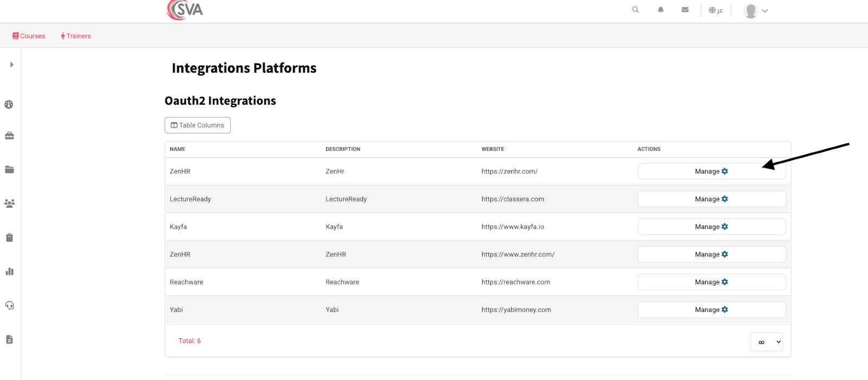The image size is (868, 380).
Task: Click the SVA logo
Action: 185,10
